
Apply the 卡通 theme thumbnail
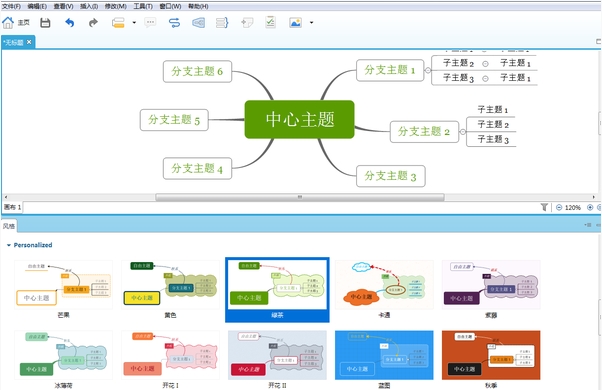coord(384,284)
